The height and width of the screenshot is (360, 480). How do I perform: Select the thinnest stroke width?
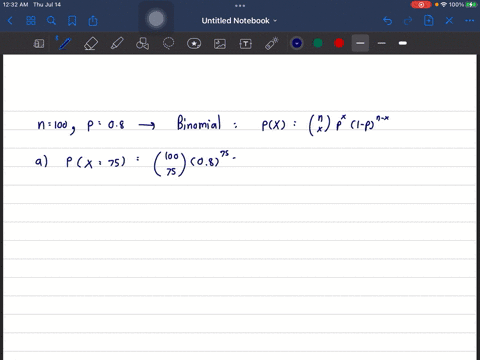click(x=360, y=43)
